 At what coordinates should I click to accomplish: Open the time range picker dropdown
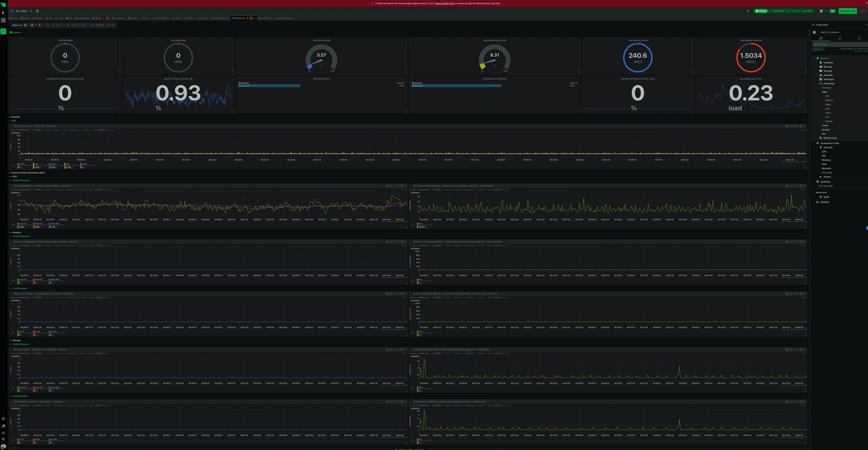coord(792,11)
